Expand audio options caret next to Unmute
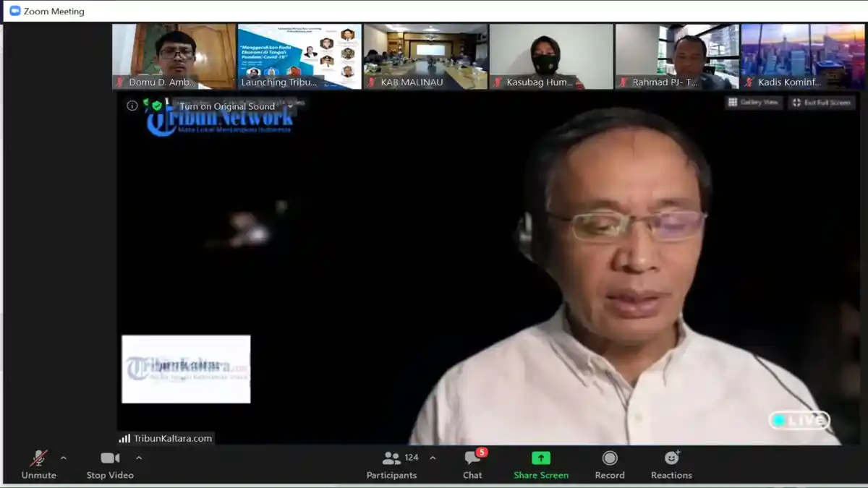 [64, 458]
